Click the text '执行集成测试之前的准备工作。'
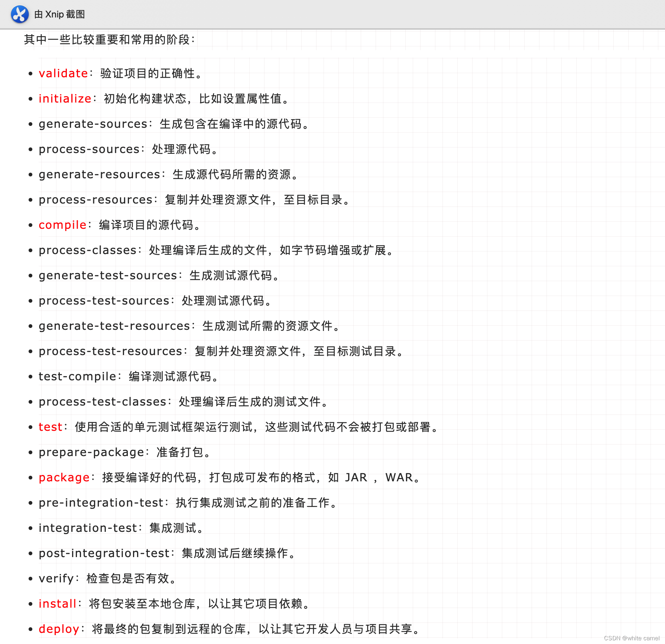The height and width of the screenshot is (644, 665). tap(256, 502)
